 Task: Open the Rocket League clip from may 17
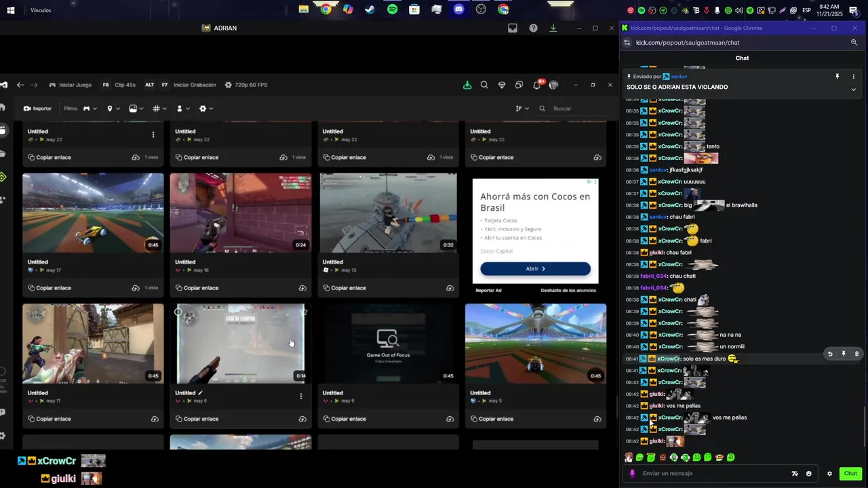click(93, 213)
